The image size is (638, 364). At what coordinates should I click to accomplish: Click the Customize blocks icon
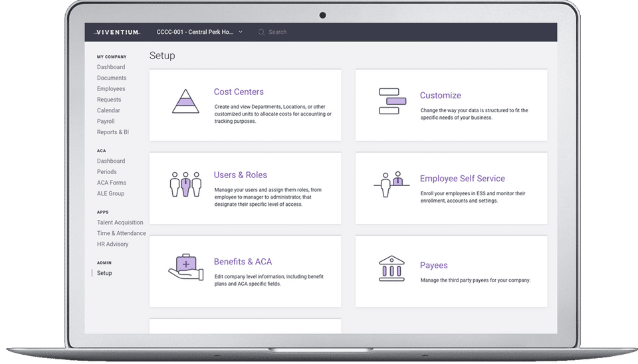click(x=392, y=101)
